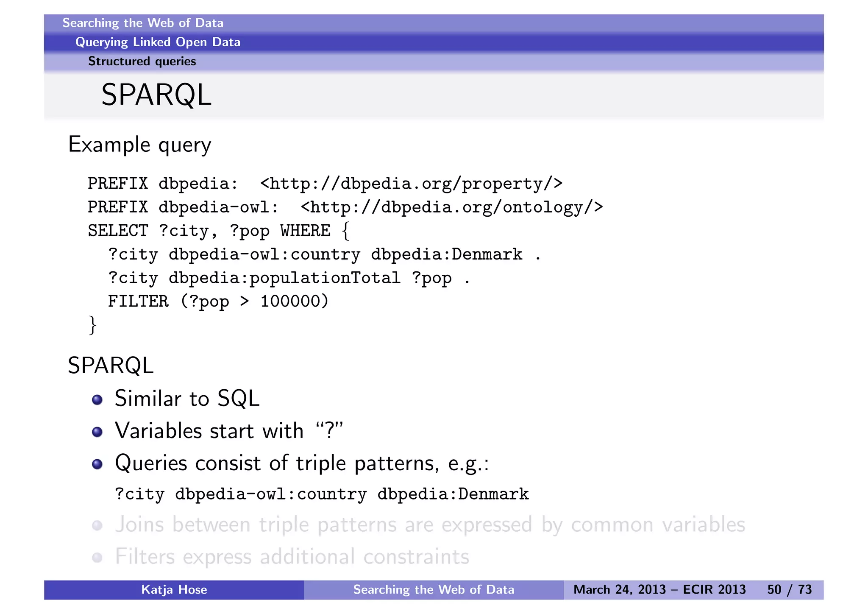Click the 'FILTER (?pop > 100000)' line
This screenshot has height=614, width=868.
218,301
